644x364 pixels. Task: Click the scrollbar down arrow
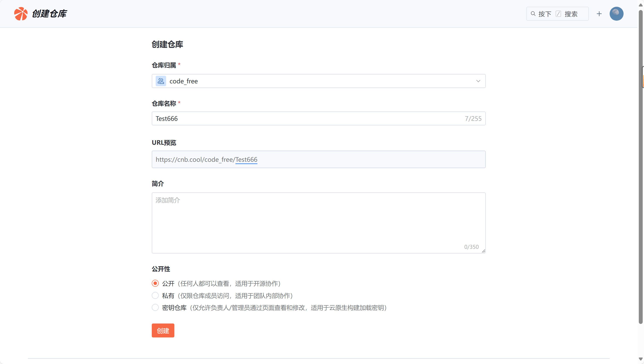(641, 359)
